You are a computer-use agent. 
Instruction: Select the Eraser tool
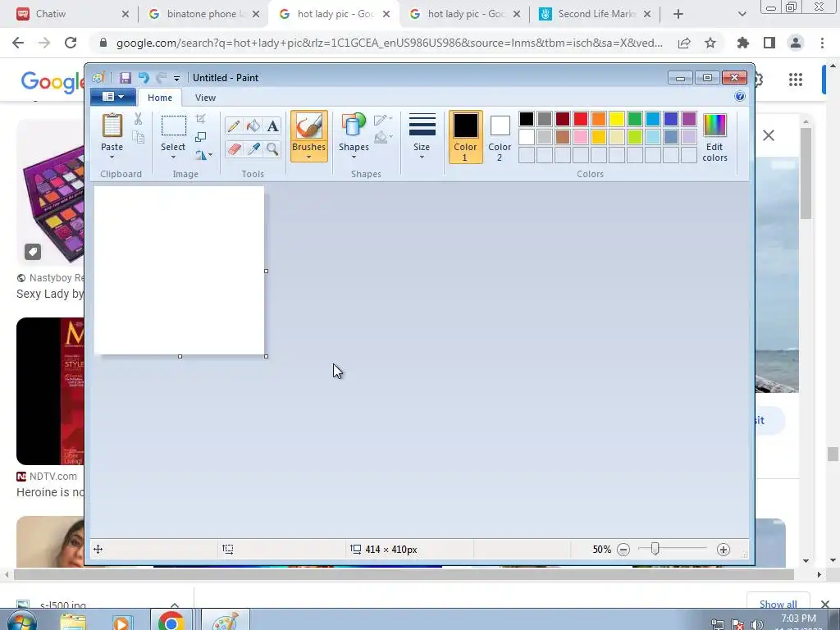coord(233,149)
